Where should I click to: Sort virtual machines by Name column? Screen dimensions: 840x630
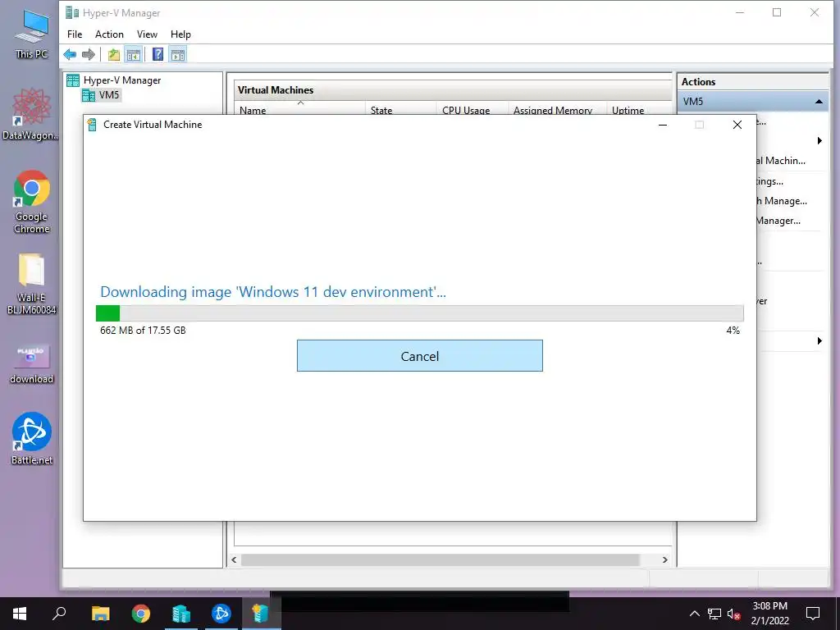point(299,110)
